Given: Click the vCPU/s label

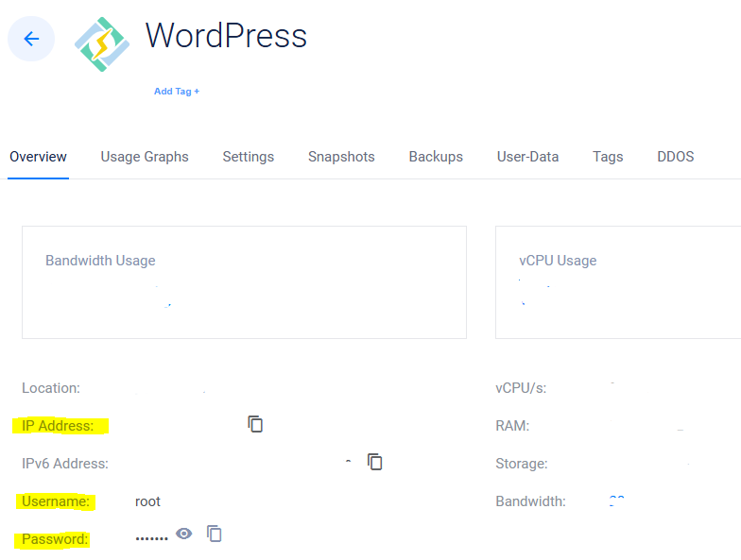Looking at the screenshot, I should pos(521,387).
